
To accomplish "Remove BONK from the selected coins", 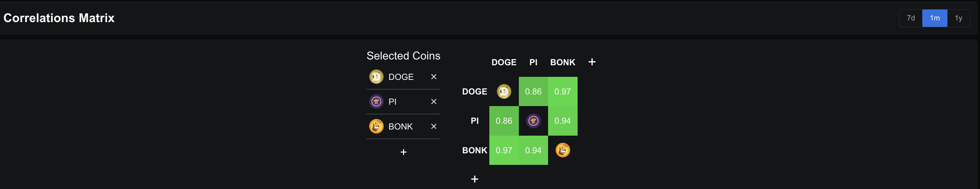I will (433, 126).
